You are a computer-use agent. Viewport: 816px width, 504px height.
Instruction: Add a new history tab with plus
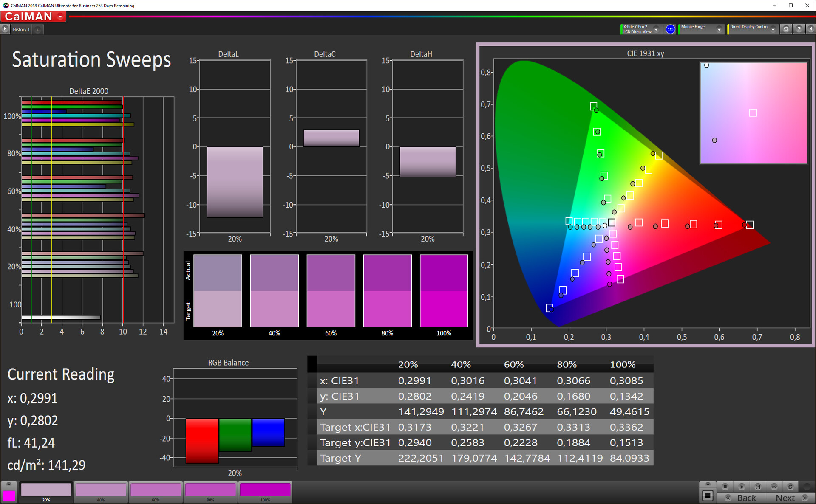click(38, 29)
